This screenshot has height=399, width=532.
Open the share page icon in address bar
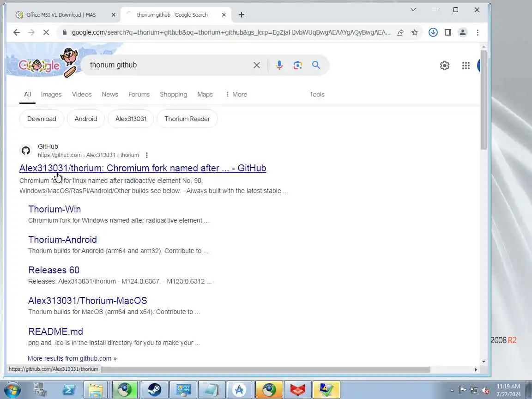pos(399,33)
